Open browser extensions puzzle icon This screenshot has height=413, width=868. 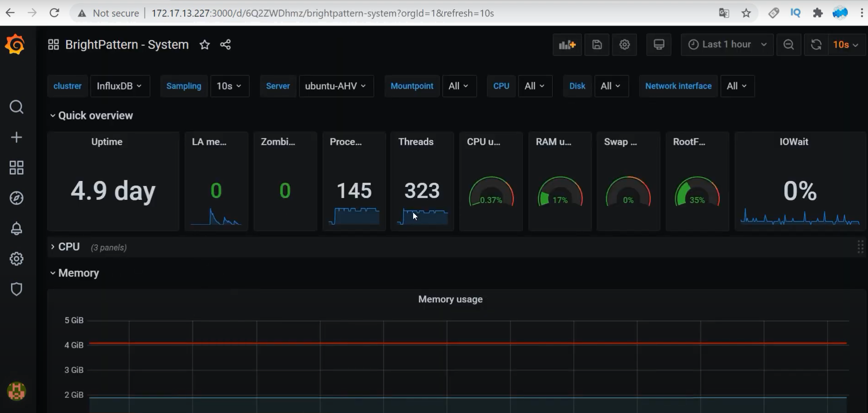(x=818, y=13)
